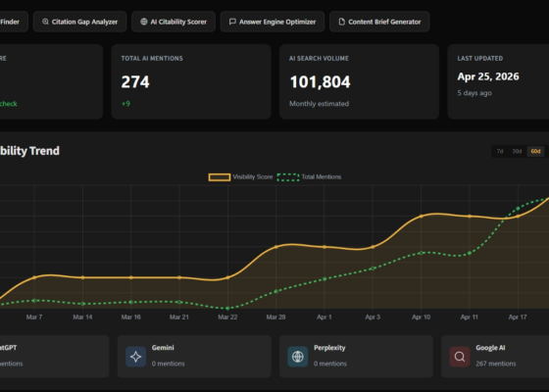Click the Total Mentions point at Apr 17
This screenshot has width=549, height=392.
[518, 209]
